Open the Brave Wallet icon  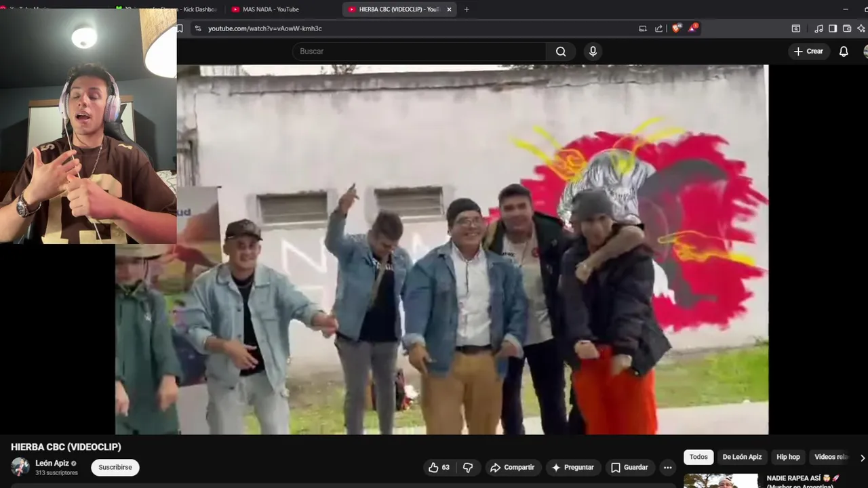click(847, 28)
